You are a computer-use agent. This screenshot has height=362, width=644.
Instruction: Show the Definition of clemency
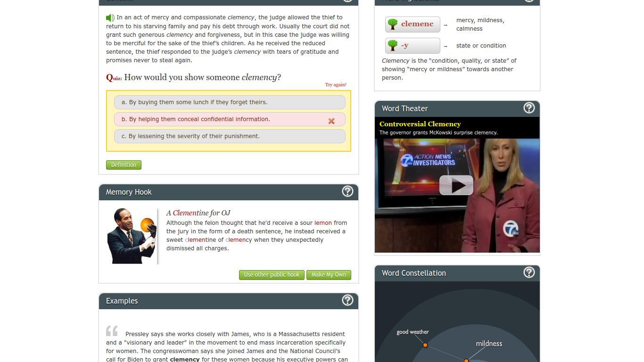coord(124,165)
